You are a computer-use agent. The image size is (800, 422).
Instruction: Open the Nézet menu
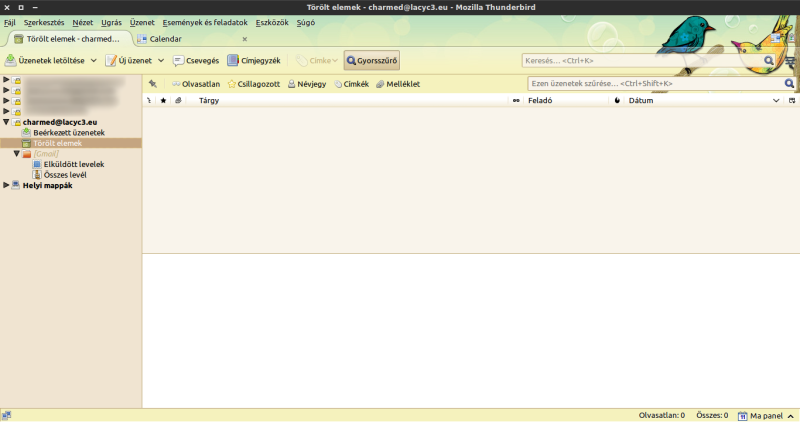(x=83, y=22)
